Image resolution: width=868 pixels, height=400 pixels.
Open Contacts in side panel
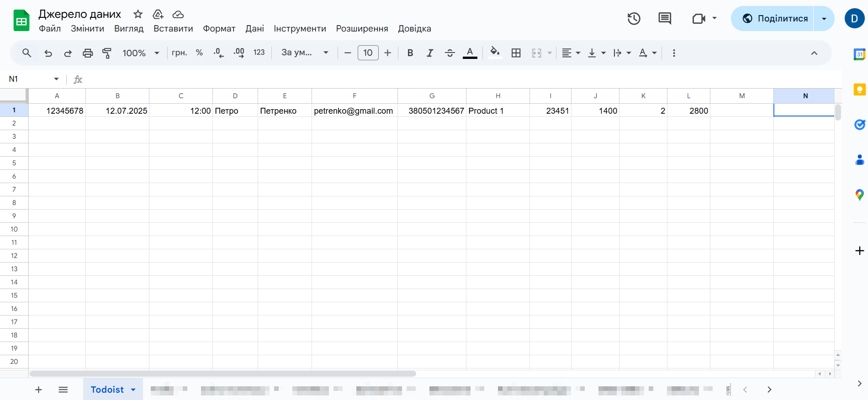859,159
